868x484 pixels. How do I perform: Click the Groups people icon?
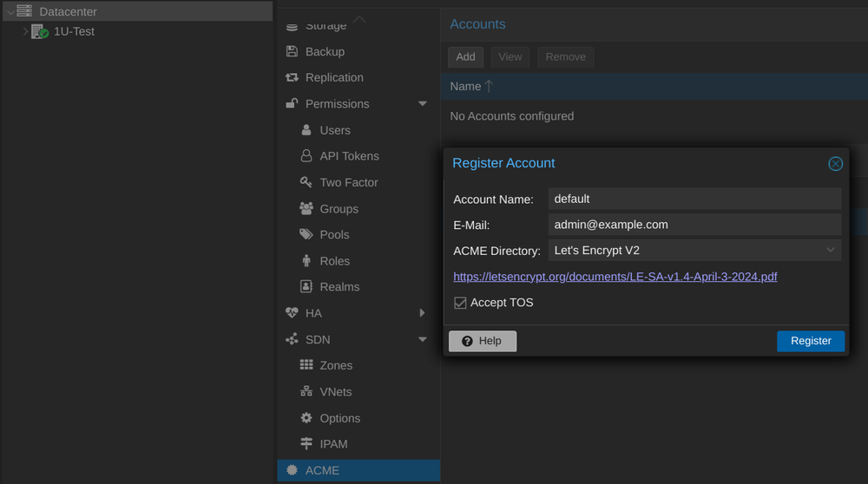tap(306, 209)
